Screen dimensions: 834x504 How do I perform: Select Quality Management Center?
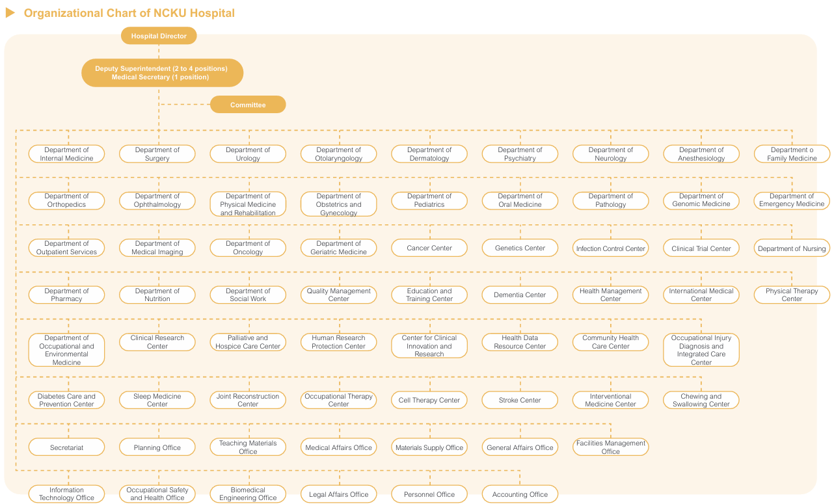click(x=339, y=295)
